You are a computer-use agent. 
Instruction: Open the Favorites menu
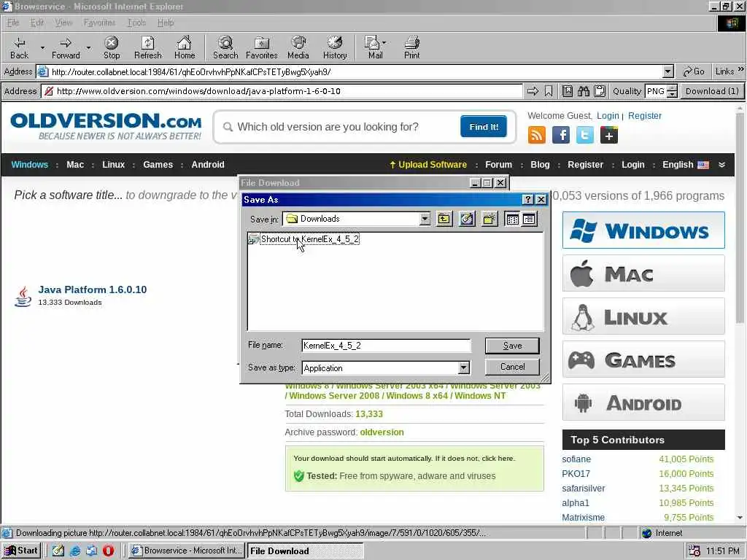99,23
